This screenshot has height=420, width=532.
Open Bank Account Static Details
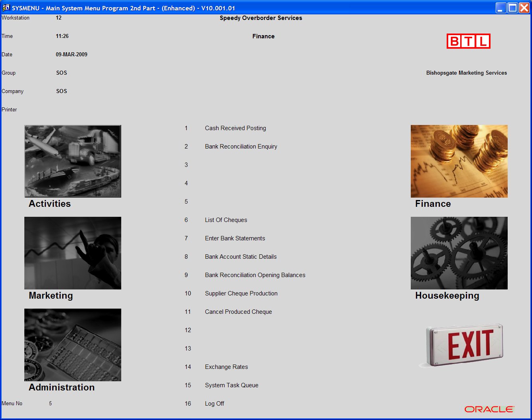[x=241, y=257]
